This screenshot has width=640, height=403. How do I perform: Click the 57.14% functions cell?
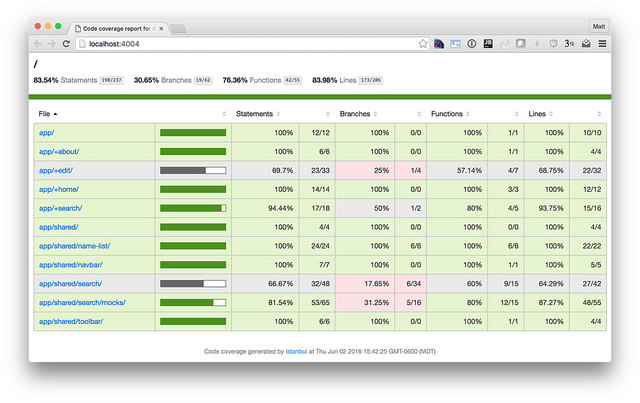pos(457,170)
